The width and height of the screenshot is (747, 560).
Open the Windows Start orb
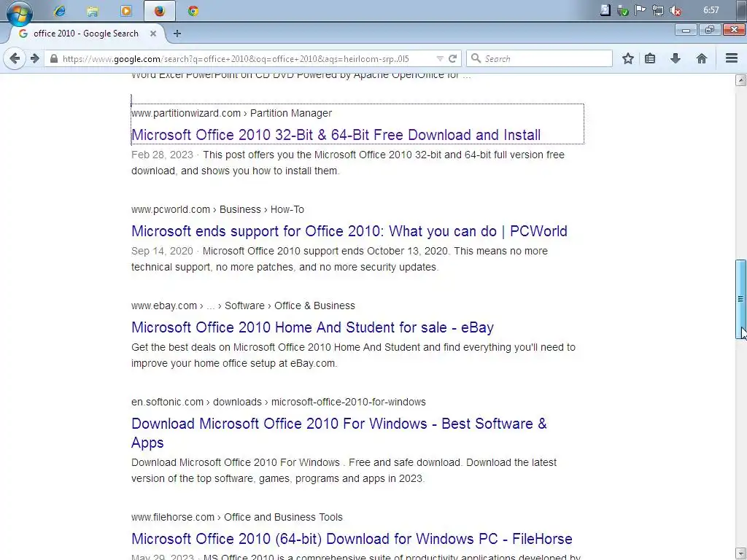click(20, 12)
